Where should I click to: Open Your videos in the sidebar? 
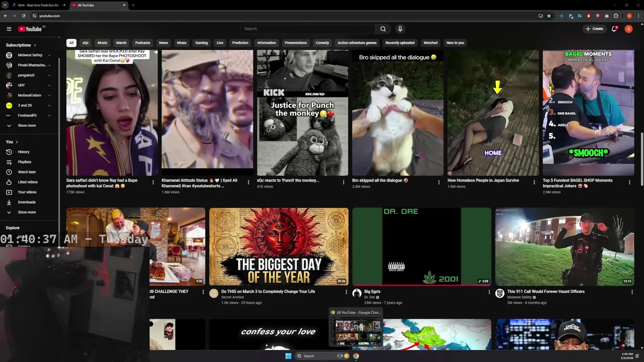click(x=27, y=192)
